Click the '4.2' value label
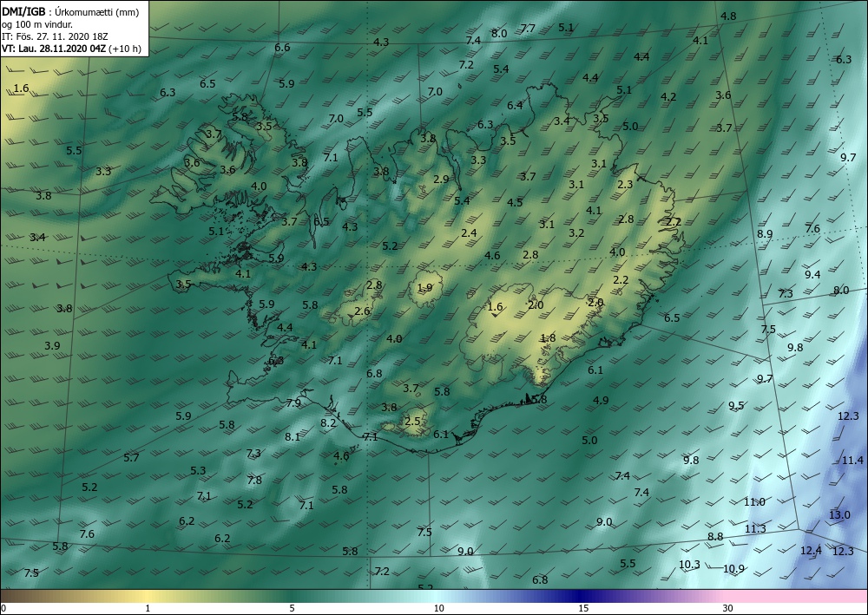 tap(668, 97)
